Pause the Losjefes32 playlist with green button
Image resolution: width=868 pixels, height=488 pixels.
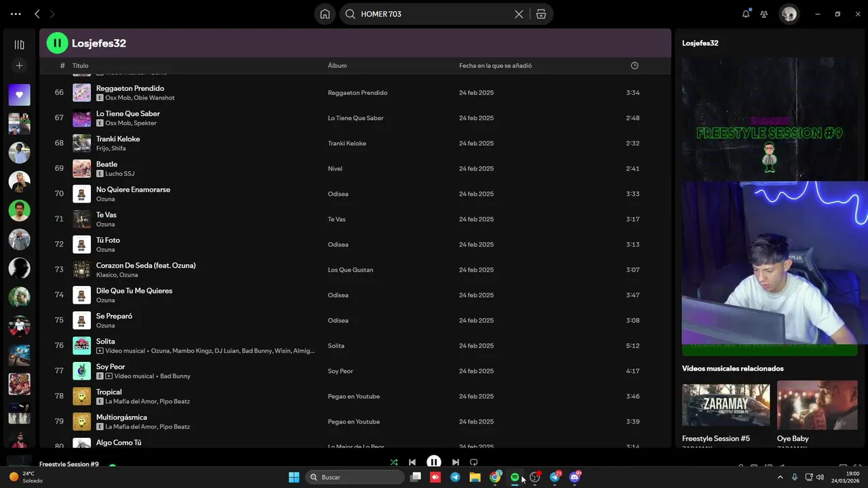pyautogui.click(x=57, y=43)
